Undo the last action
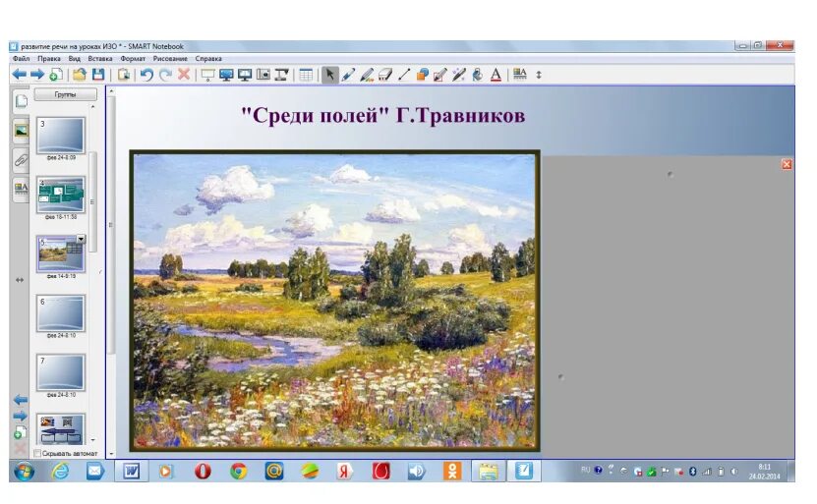The image size is (817, 504). (146, 75)
